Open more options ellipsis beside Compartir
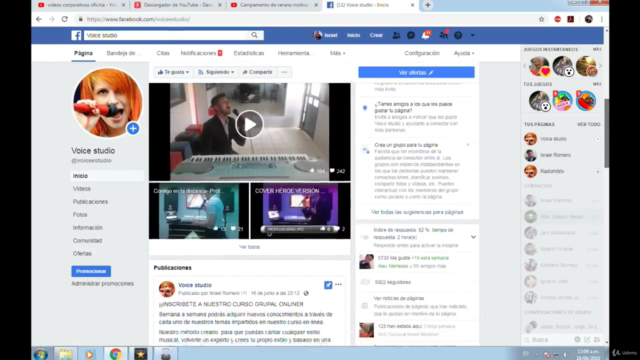This screenshot has width=640, height=360. click(284, 72)
